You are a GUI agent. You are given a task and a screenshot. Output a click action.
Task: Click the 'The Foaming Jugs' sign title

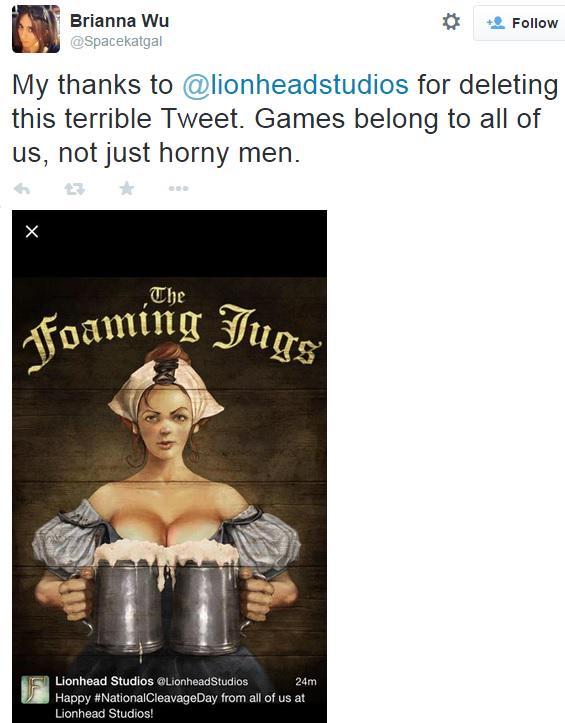[171, 330]
